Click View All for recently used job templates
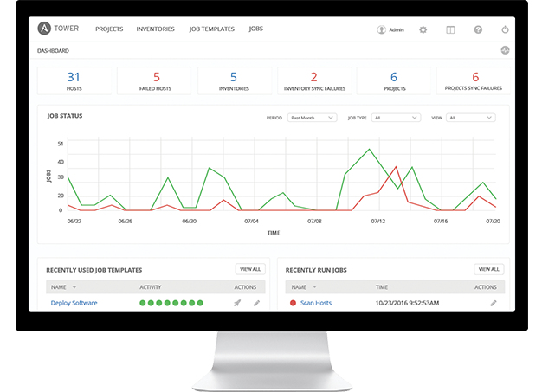542x392 pixels. [x=250, y=269]
